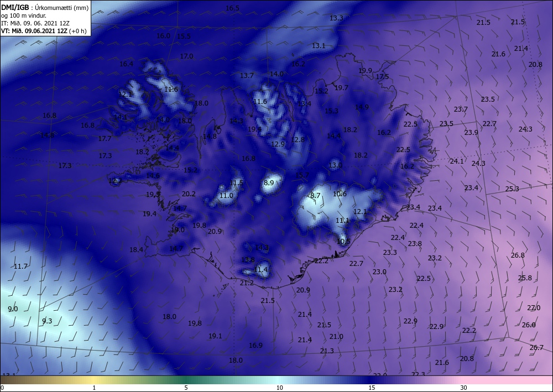Click the 23.7 value on the map
This screenshot has width=553, height=392.
click(461, 109)
